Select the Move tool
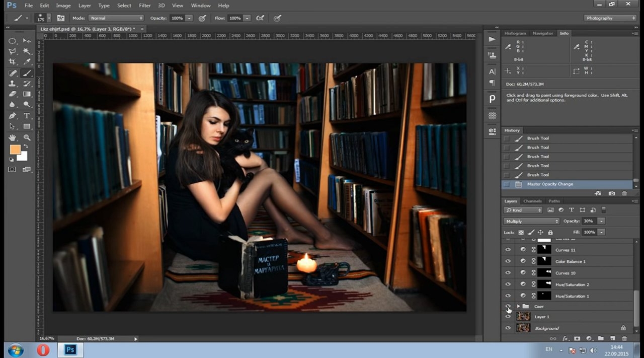Viewport: 644px width, 358px height. [x=27, y=41]
